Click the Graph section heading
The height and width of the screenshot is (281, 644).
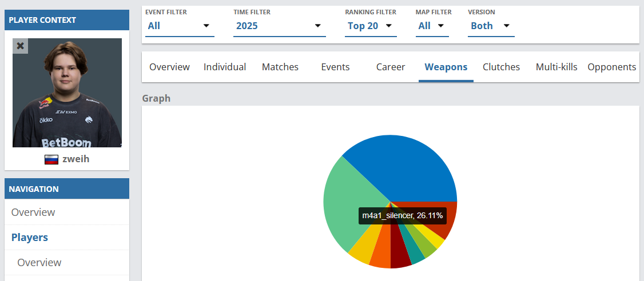[x=156, y=98]
